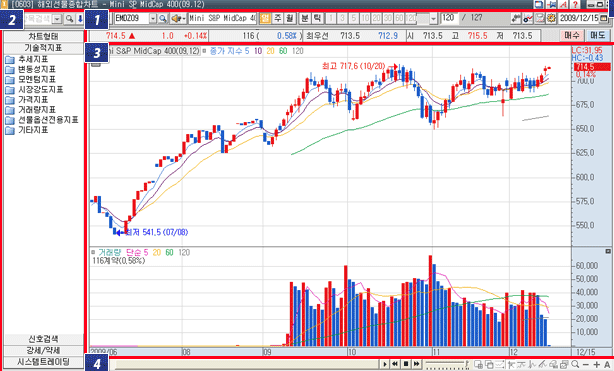The height and width of the screenshot is (371, 614).
Task: Click the red A icon in title bar
Action: click(x=563, y=4)
